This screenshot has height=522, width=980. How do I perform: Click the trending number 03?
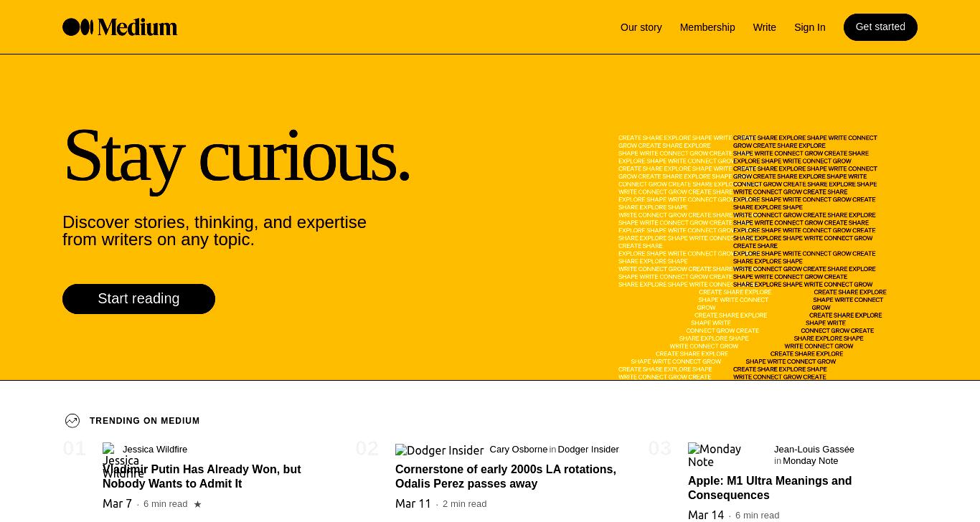click(660, 449)
